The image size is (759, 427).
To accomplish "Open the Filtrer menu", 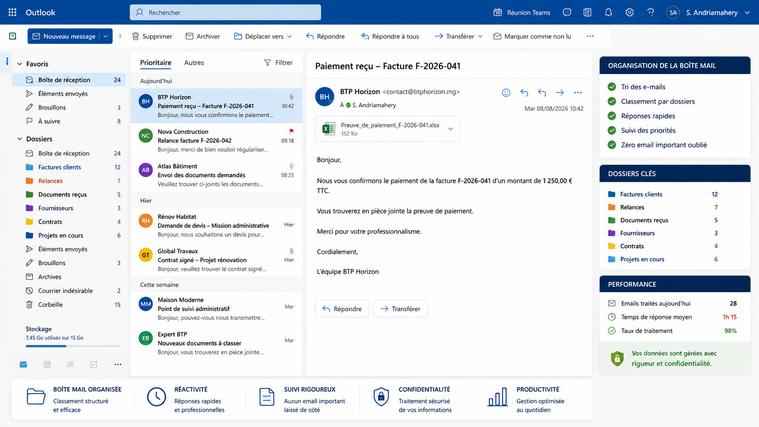I will 278,62.
